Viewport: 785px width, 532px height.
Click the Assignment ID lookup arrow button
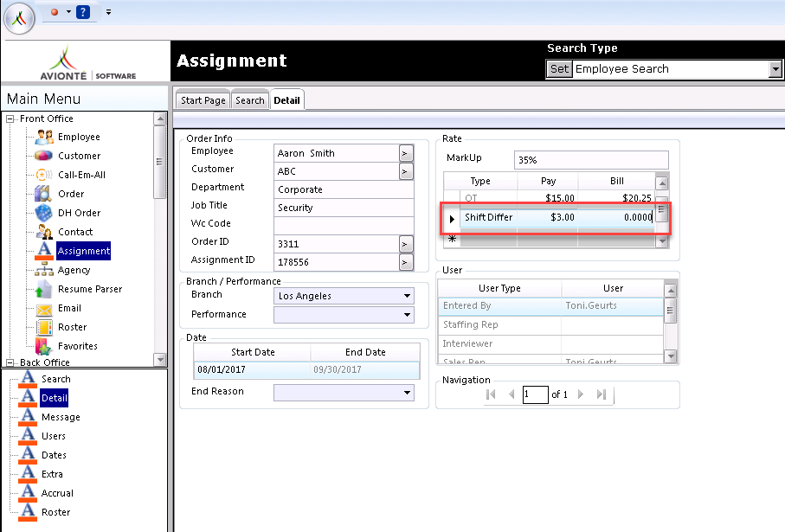tap(406, 262)
